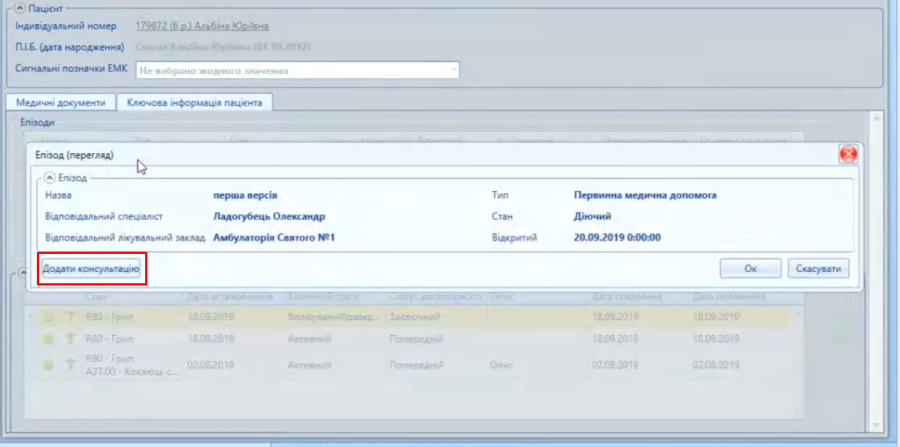Sort by 'Дата встановлення' column header
The height and width of the screenshot is (447, 900).
coord(229,297)
